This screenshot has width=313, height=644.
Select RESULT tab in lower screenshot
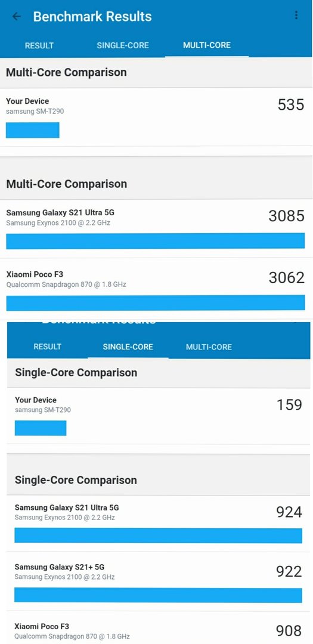pos(47,346)
